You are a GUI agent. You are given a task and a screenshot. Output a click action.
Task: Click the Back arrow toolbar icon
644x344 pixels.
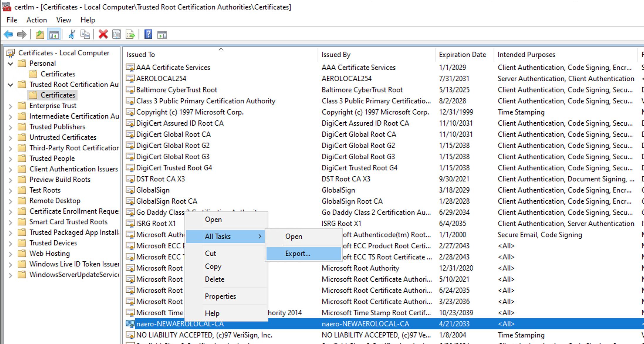point(8,35)
